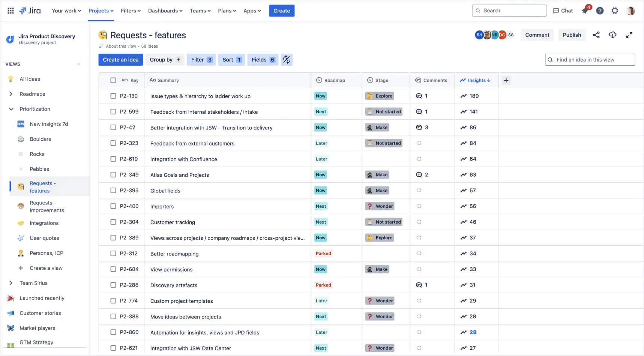Open All Ideas lightbulb view
This screenshot has width=644, height=356.
click(30, 79)
